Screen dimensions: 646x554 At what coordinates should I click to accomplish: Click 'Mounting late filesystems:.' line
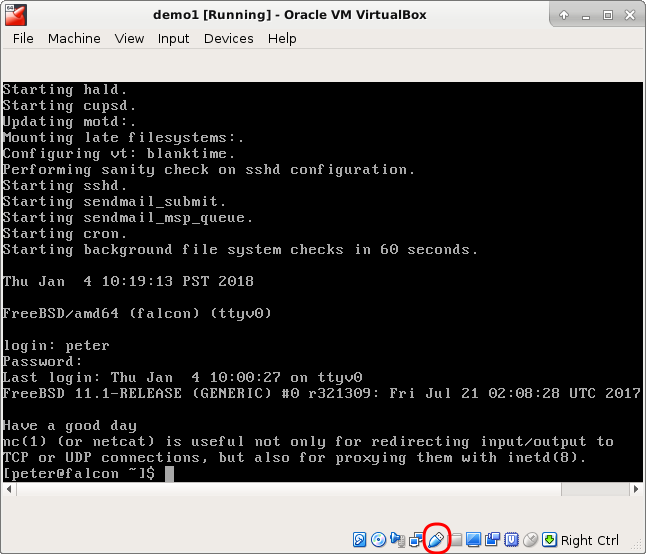pos(123,138)
